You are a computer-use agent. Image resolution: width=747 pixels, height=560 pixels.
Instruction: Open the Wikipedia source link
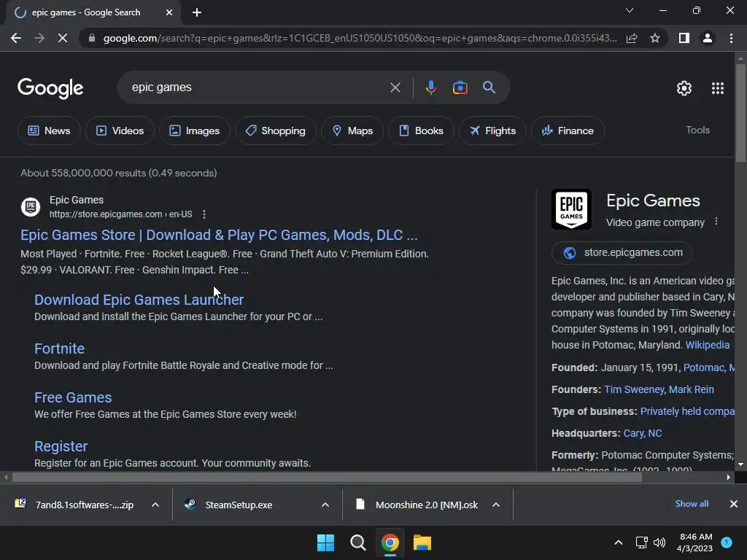[707, 345]
